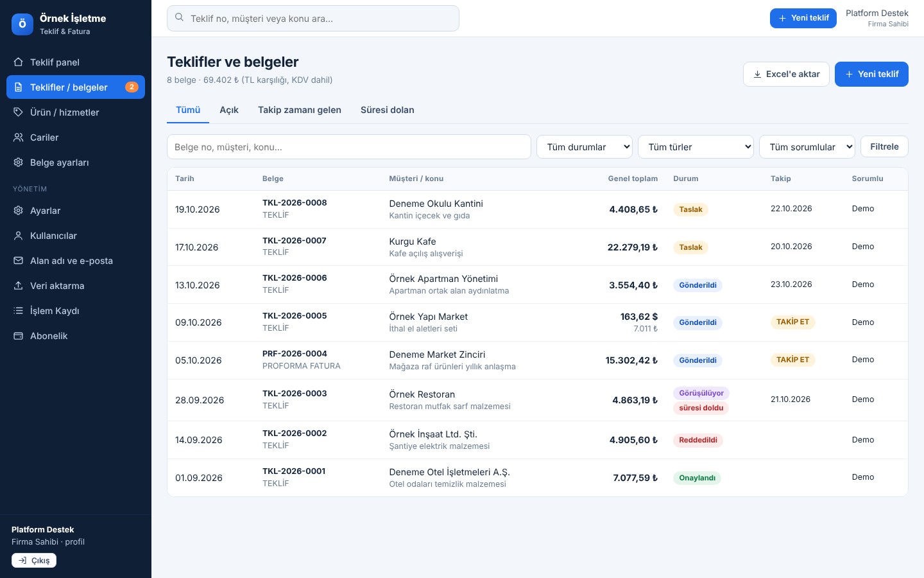The width and height of the screenshot is (924, 578).
Task: Click TAKİP ET badge for Deneme Market Zinciri
Action: [792, 360]
